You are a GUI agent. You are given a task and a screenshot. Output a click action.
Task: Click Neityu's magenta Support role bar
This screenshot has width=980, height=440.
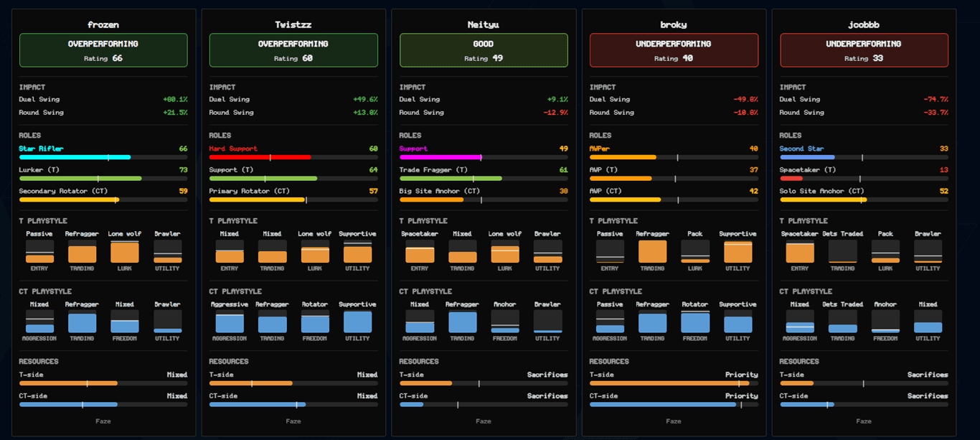pyautogui.click(x=484, y=156)
